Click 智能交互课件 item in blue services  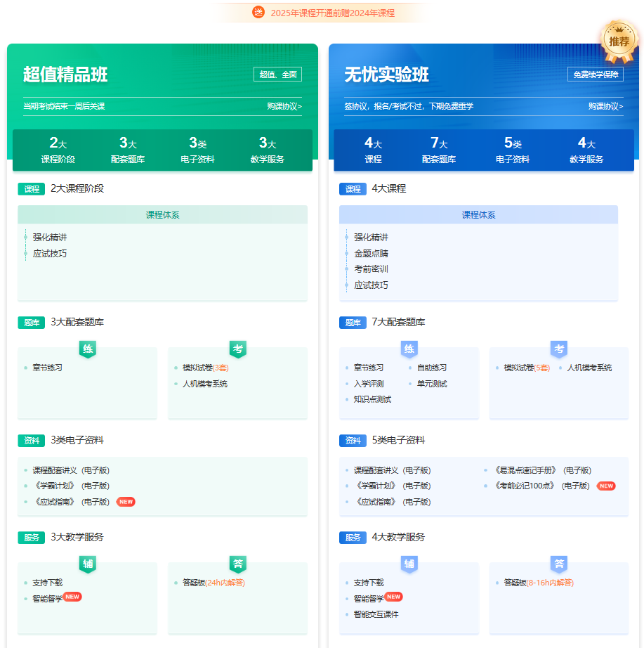376,614
